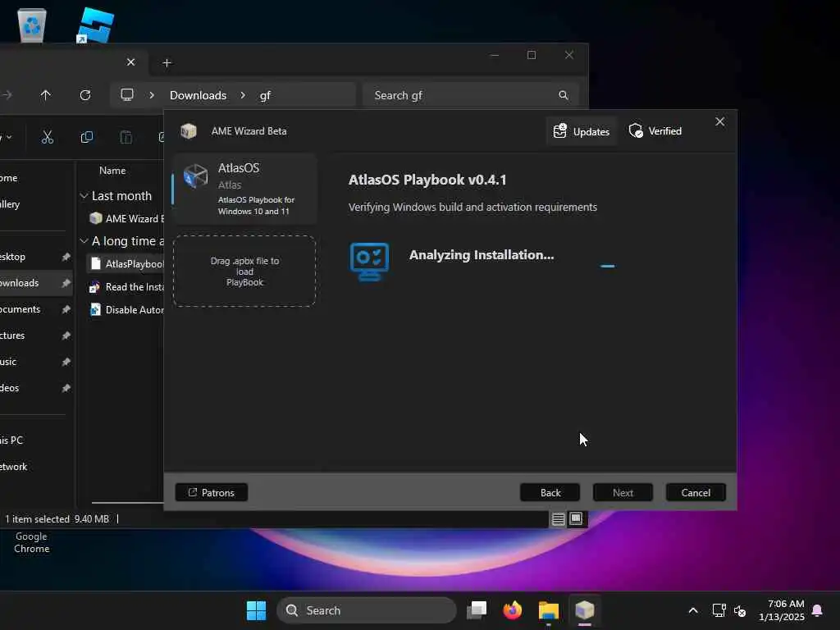Select the AME Wizard file in list
Screen dimensions: 840x630
126,218
